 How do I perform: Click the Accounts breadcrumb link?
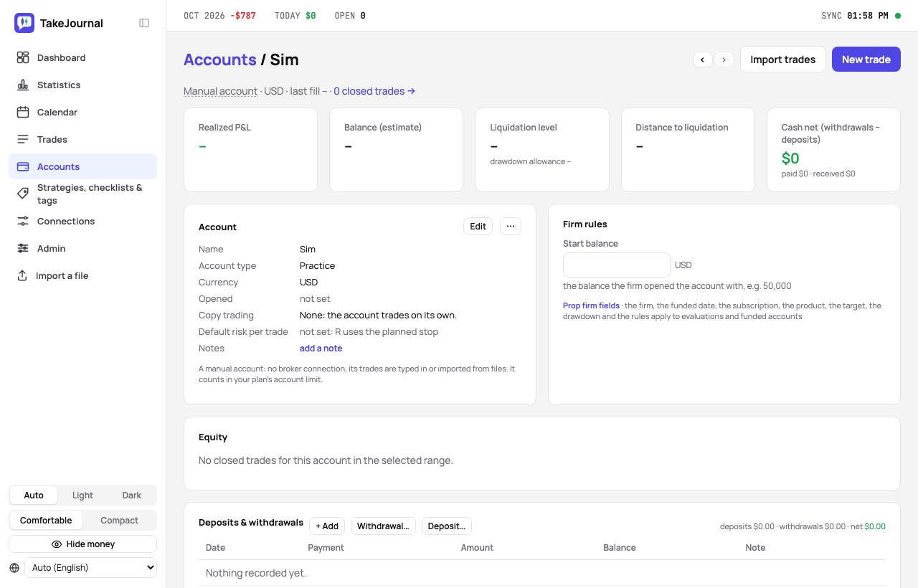point(220,60)
